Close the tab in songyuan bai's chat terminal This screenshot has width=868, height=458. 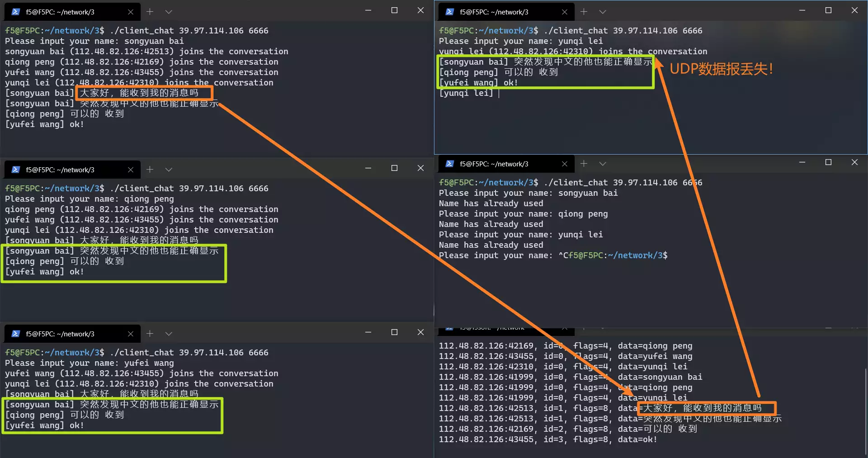point(131,12)
